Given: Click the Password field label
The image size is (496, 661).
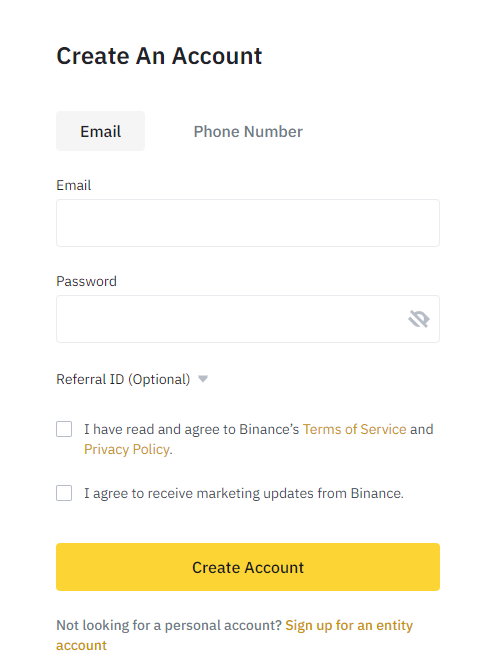Looking at the screenshot, I should [x=86, y=281].
